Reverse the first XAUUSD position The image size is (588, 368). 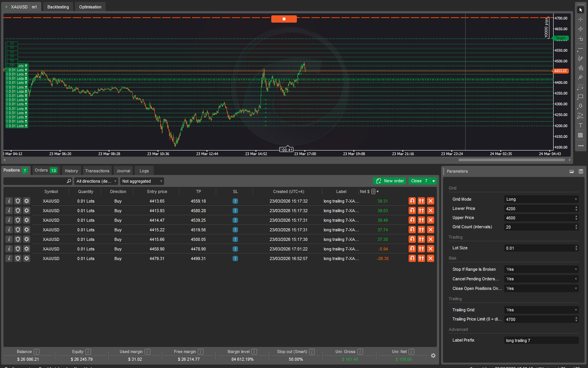[x=412, y=201]
